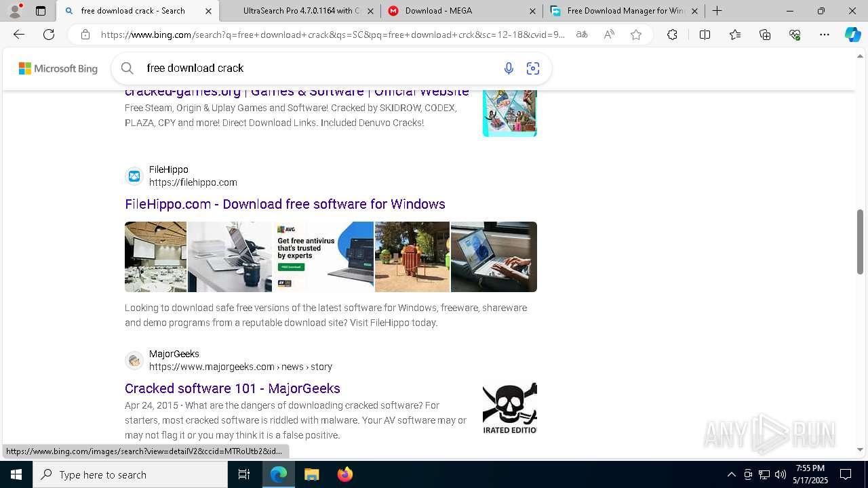Close the free download crack tab
This screenshot has height=488, width=868.
(208, 11)
